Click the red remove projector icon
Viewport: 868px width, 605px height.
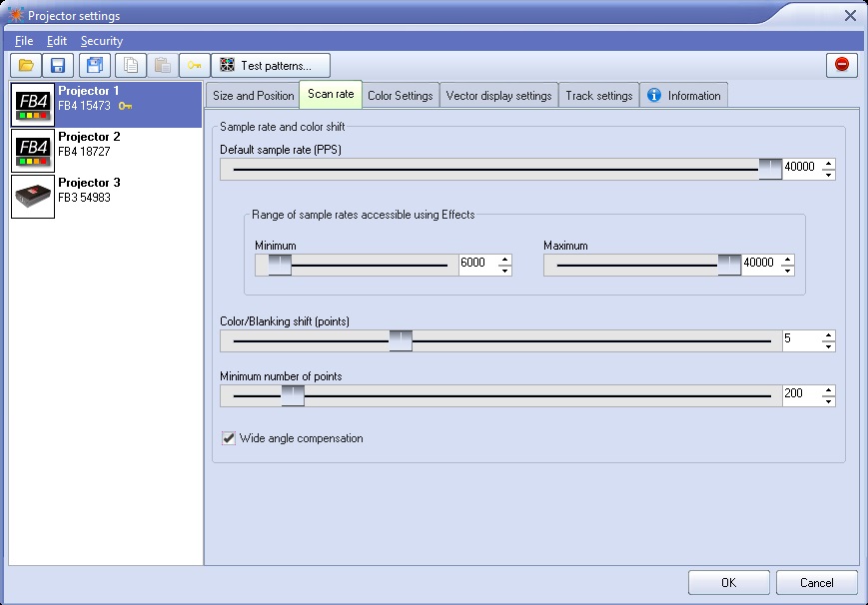(841, 65)
